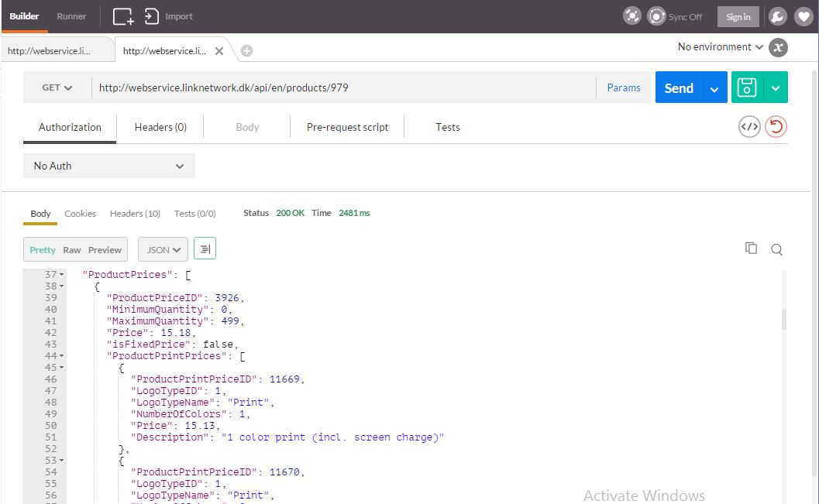This screenshot has width=819, height=504.
Task: Click ProductPriceID value 3926
Action: coord(227,298)
